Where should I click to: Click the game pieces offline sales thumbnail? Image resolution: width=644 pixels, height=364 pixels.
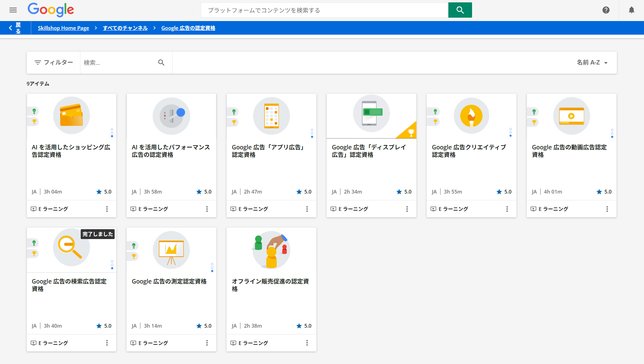(271, 250)
